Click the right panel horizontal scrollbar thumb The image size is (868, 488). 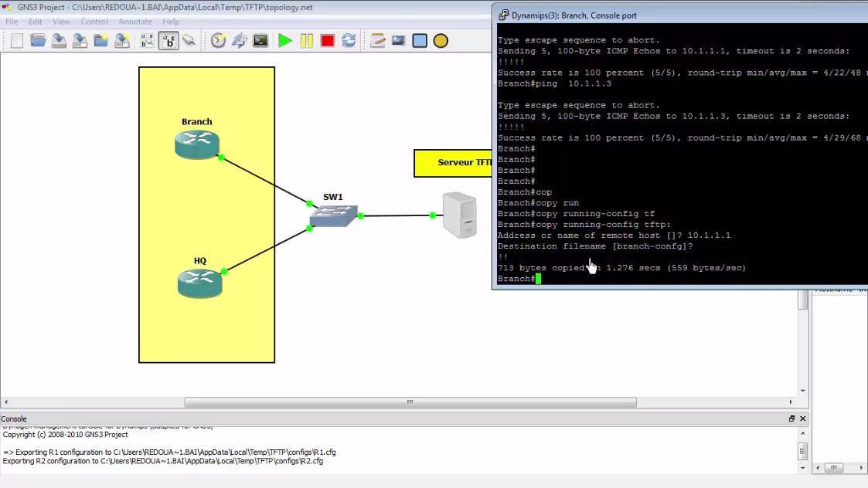(834, 468)
